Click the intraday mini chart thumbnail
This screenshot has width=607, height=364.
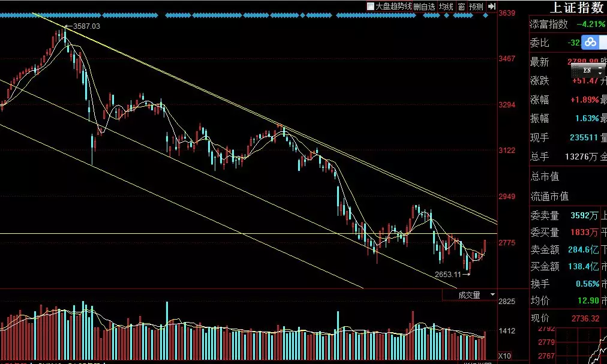coord(594,345)
